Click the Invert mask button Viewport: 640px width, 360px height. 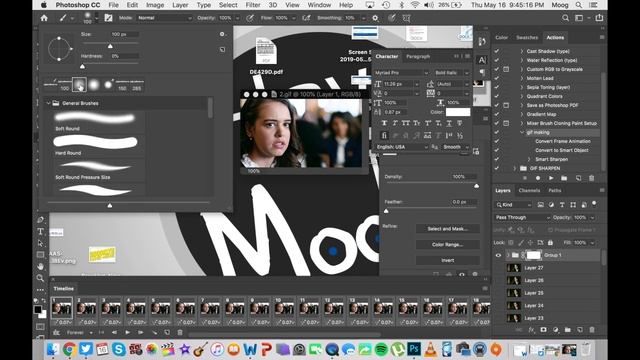click(447, 260)
